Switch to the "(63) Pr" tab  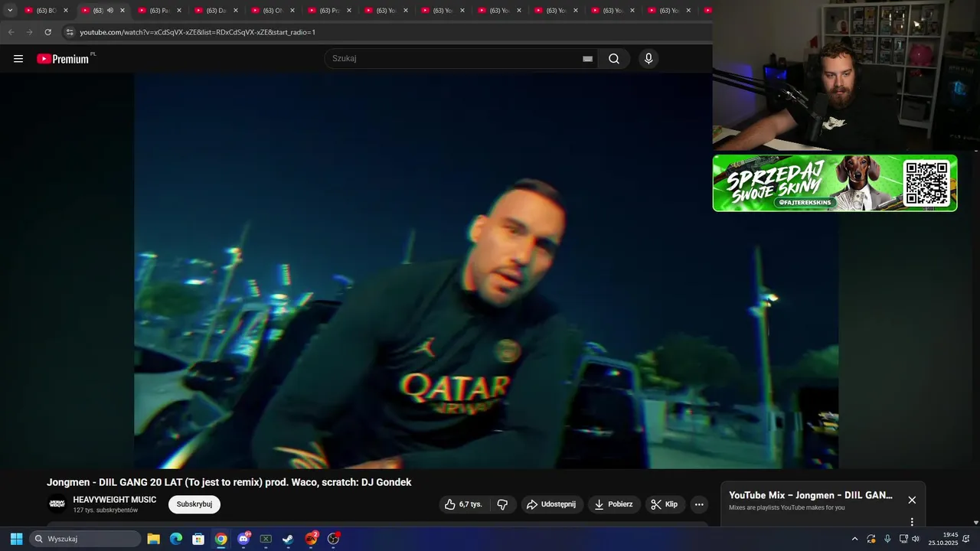point(329,11)
